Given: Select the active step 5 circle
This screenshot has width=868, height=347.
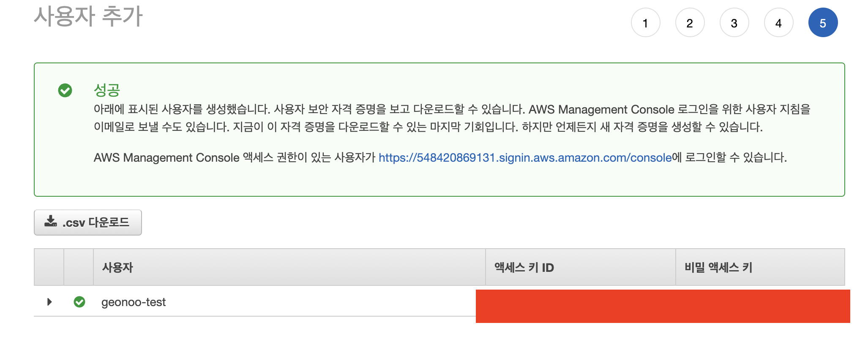Looking at the screenshot, I should pyautogui.click(x=823, y=23).
